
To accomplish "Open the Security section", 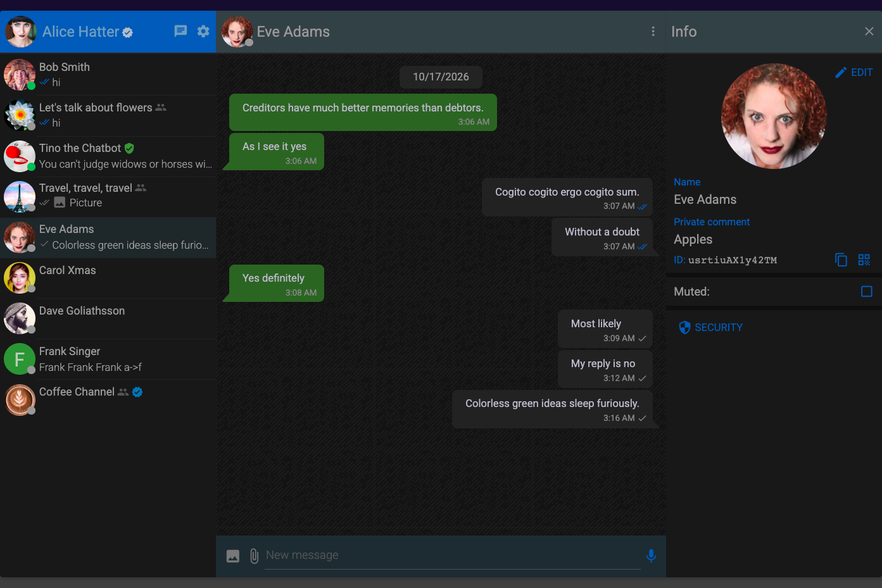I will (710, 327).
